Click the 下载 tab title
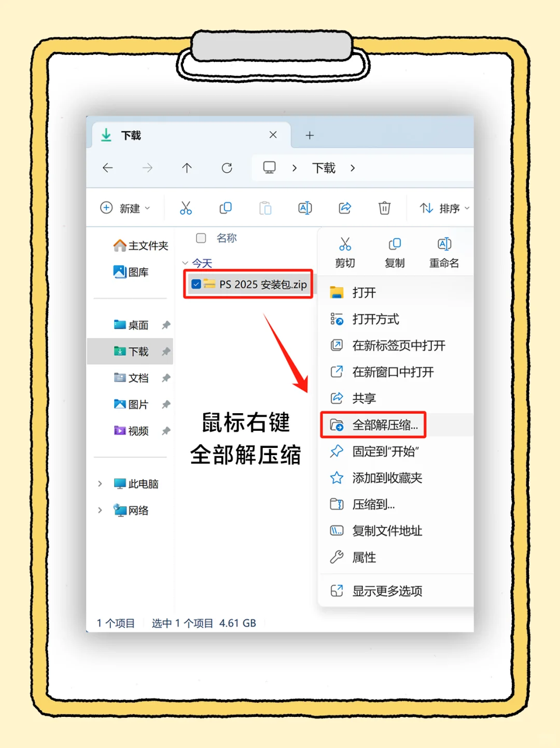This screenshot has height=748, width=560. click(131, 135)
